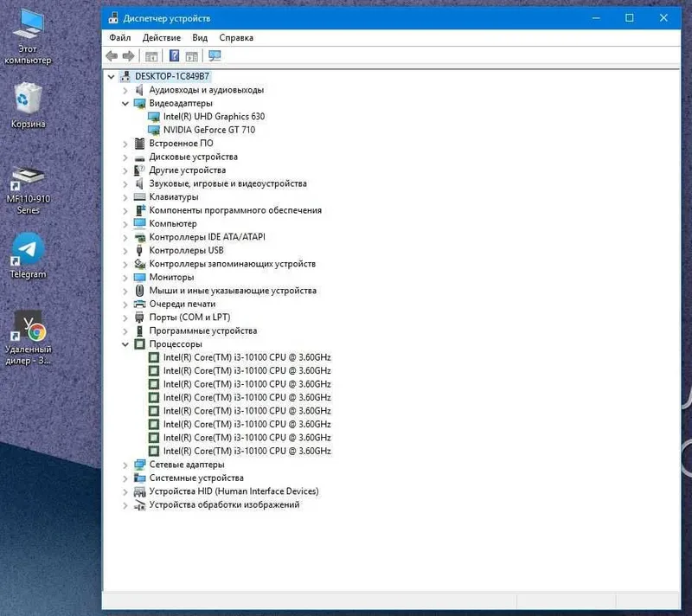Expand the Системные устройства category
692x616 pixels.
[x=125, y=478]
